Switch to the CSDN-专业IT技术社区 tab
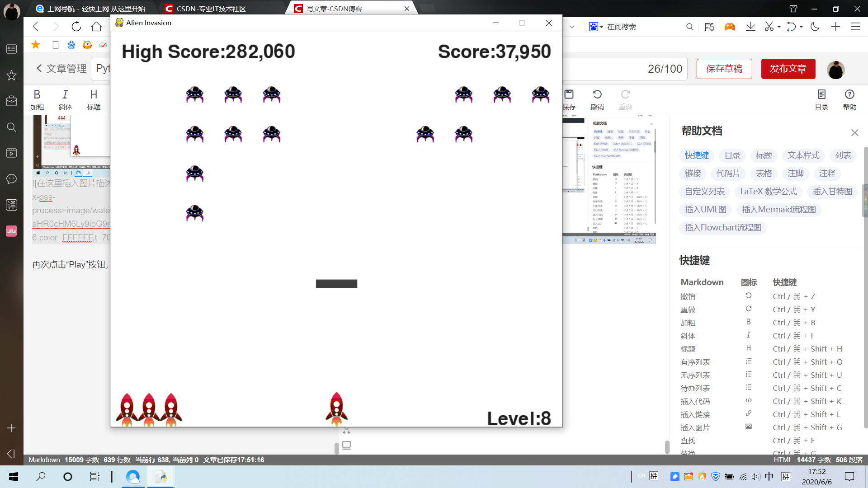 click(x=211, y=9)
